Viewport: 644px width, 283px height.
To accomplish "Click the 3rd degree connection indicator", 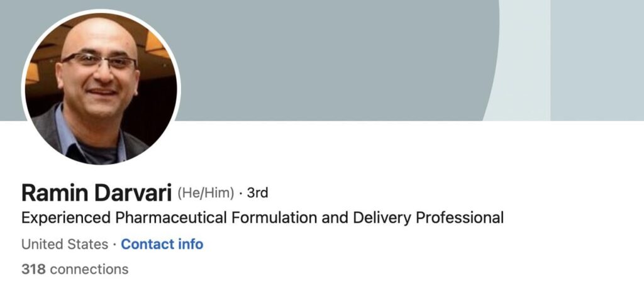I will point(258,192).
